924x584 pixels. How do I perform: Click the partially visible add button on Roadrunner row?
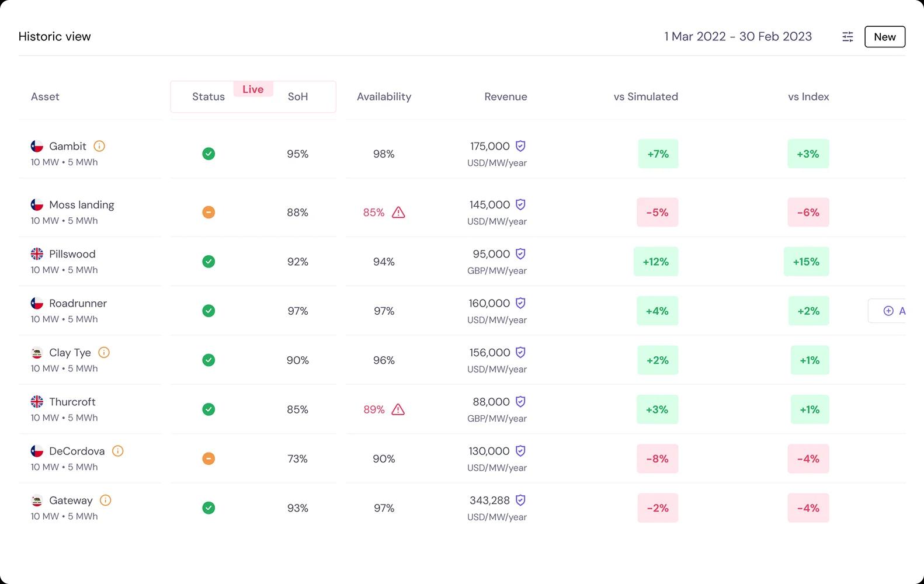(888, 311)
